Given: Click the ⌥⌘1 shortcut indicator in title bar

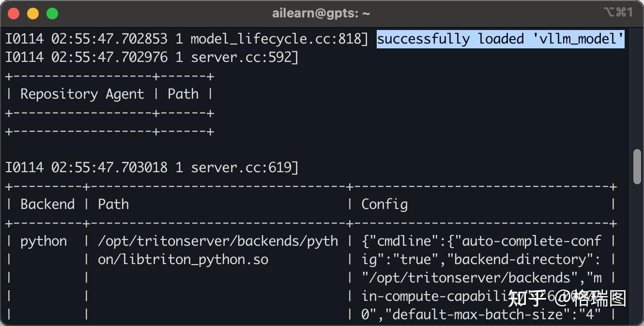Looking at the screenshot, I should point(618,13).
